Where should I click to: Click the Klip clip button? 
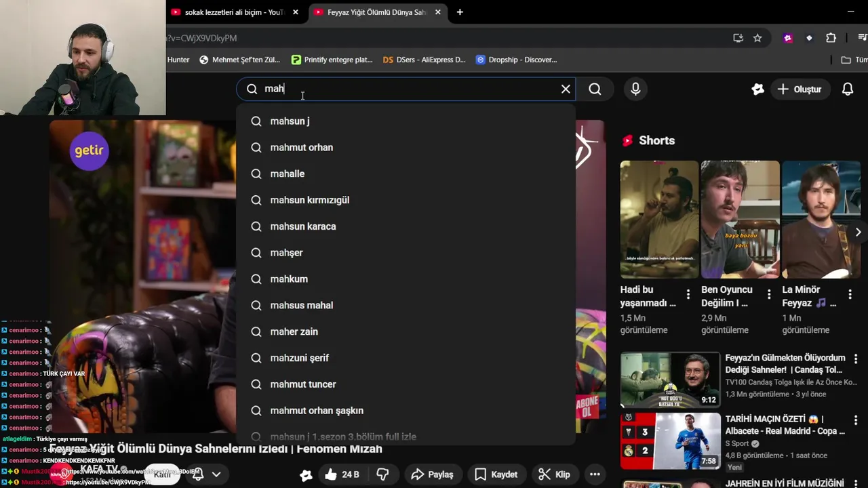tap(553, 474)
